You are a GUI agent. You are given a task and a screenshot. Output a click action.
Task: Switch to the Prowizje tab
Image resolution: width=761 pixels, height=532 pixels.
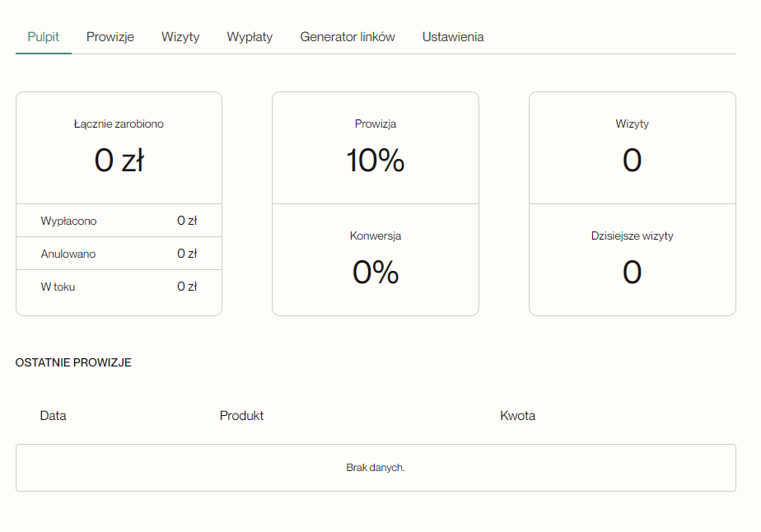[x=110, y=37]
